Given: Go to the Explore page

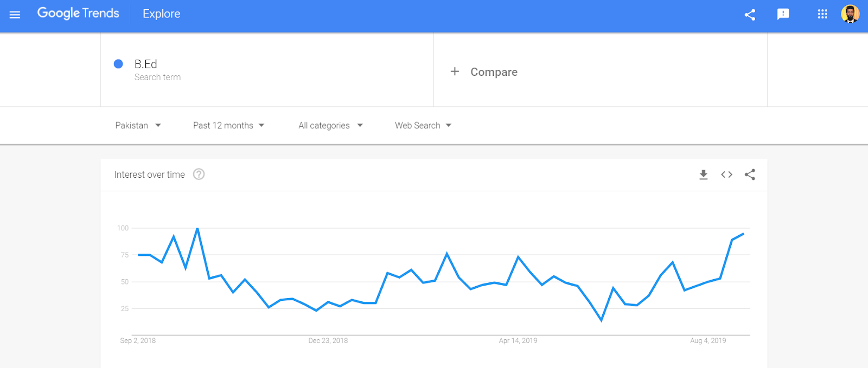Looking at the screenshot, I should 161,14.
